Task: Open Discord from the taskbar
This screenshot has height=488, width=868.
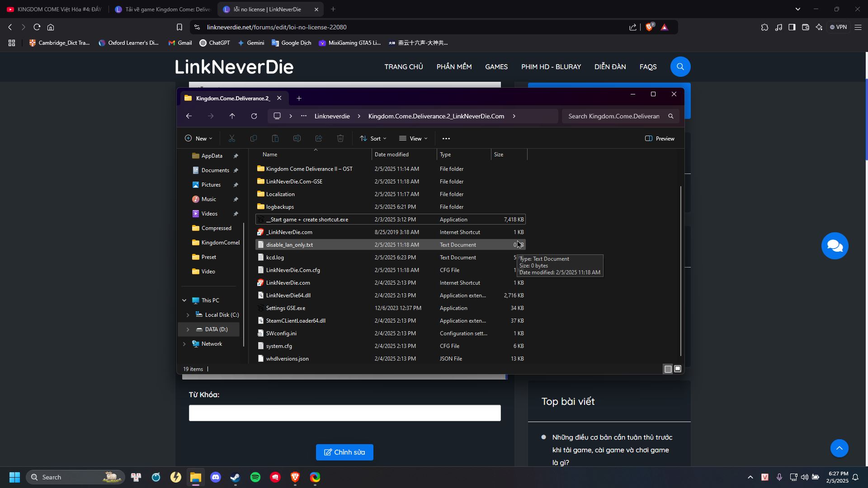Action: click(x=216, y=477)
